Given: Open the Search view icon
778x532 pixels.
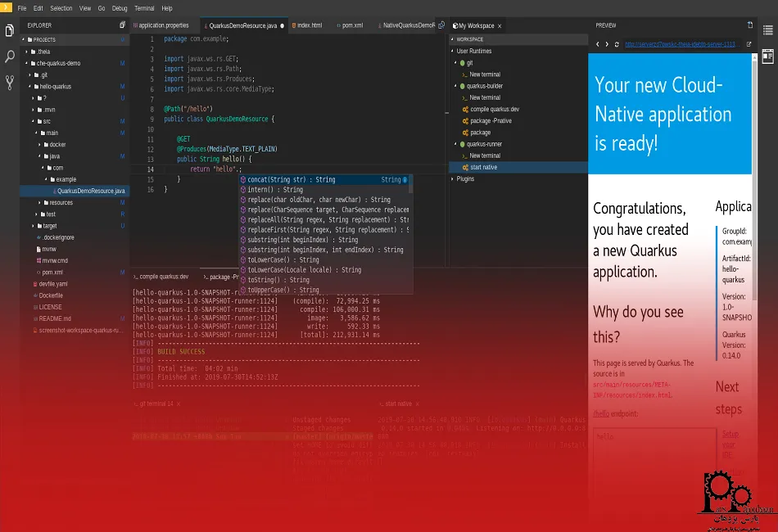Looking at the screenshot, I should point(10,56).
